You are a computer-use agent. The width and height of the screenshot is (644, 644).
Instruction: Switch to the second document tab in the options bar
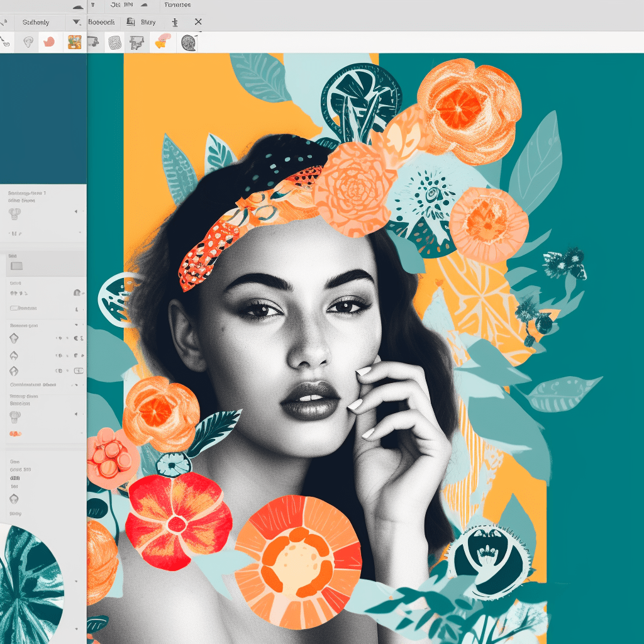coord(103,21)
